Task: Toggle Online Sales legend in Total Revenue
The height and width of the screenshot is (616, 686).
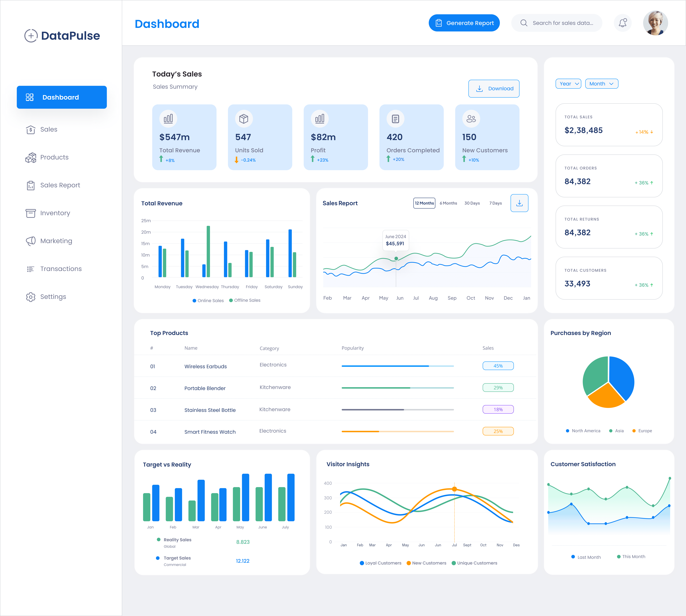Action: tap(208, 301)
